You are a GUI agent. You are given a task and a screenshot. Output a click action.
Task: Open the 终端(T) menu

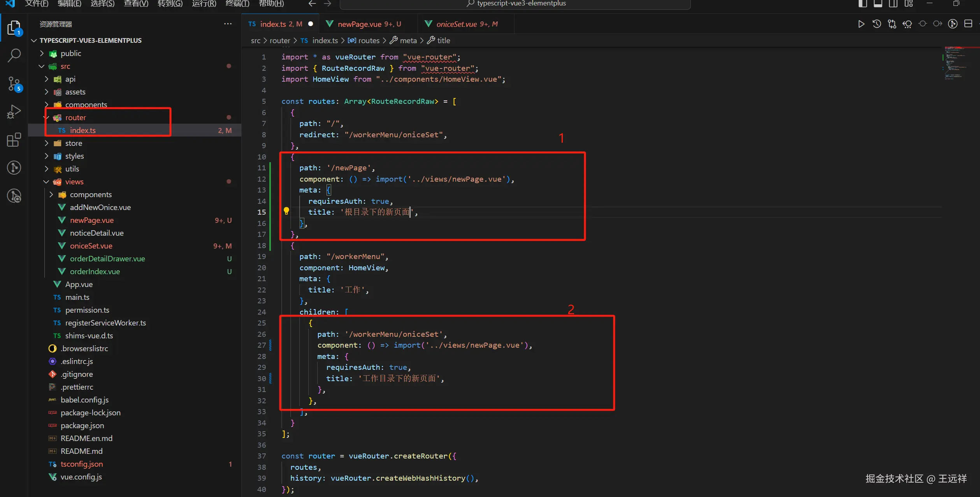237,3
